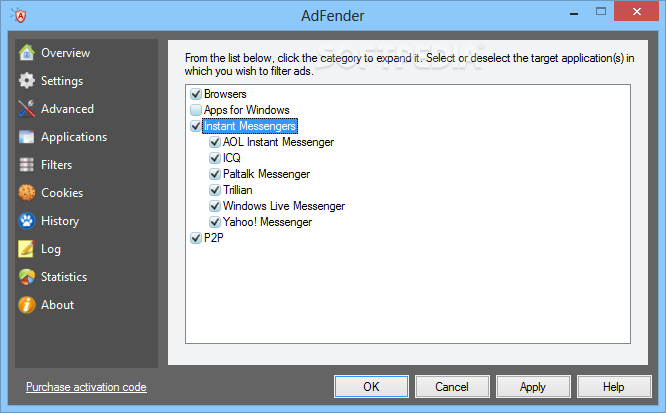
Task: Click the About info icon
Action: point(27,305)
